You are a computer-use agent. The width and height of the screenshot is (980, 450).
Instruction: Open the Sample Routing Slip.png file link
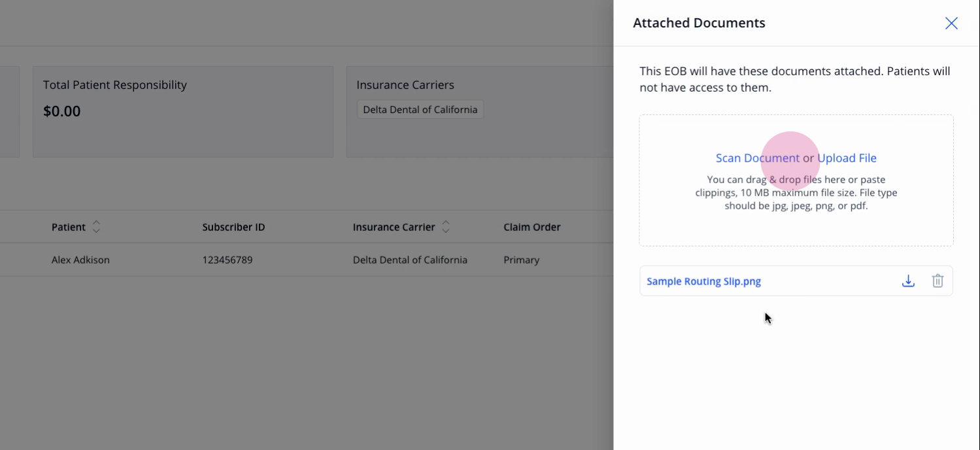(703, 281)
